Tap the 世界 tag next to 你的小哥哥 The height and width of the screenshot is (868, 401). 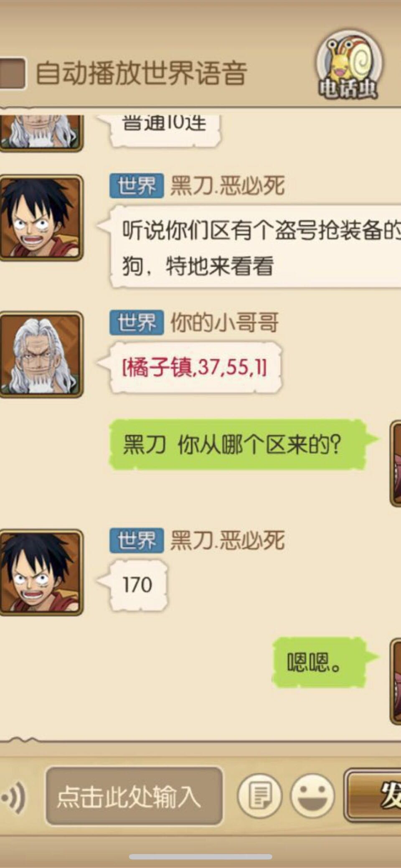[136, 323]
